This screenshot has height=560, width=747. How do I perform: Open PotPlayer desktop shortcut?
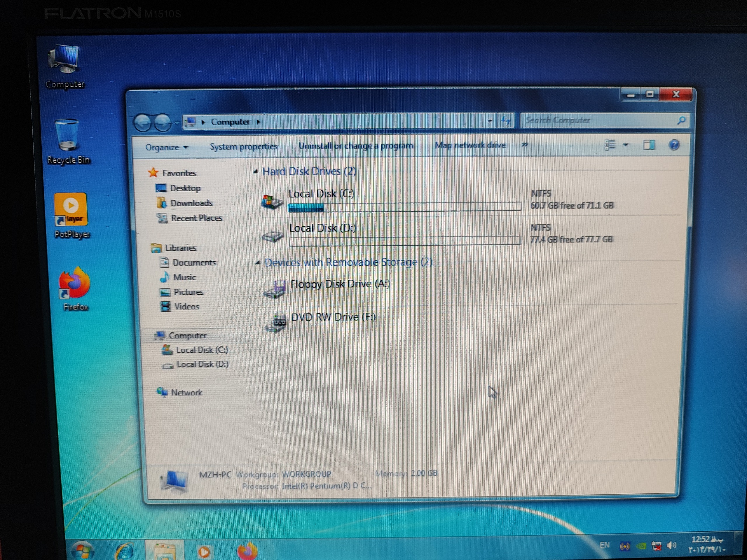click(x=71, y=209)
